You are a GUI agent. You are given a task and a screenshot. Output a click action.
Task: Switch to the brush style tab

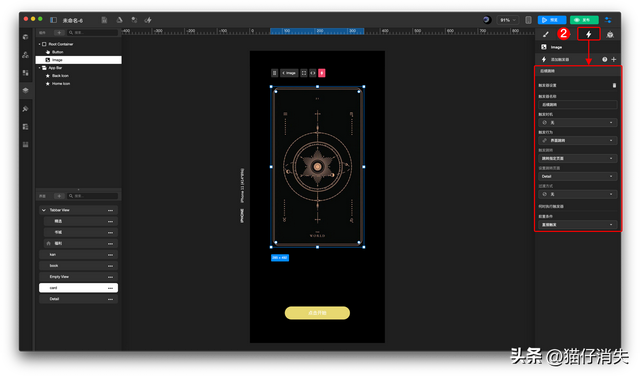(x=546, y=34)
